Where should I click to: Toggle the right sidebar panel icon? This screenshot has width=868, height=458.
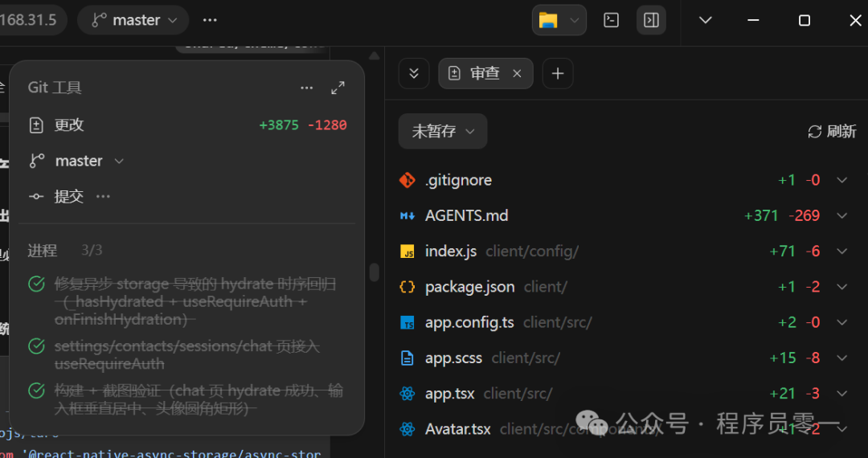(x=651, y=20)
